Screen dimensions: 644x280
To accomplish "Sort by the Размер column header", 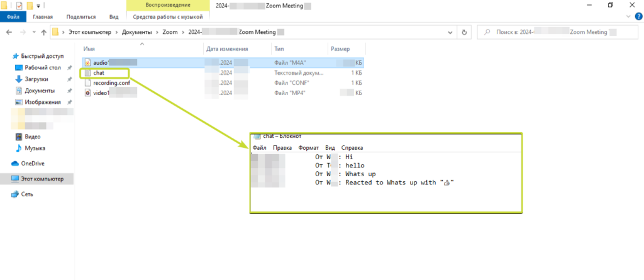I will pyautogui.click(x=340, y=49).
